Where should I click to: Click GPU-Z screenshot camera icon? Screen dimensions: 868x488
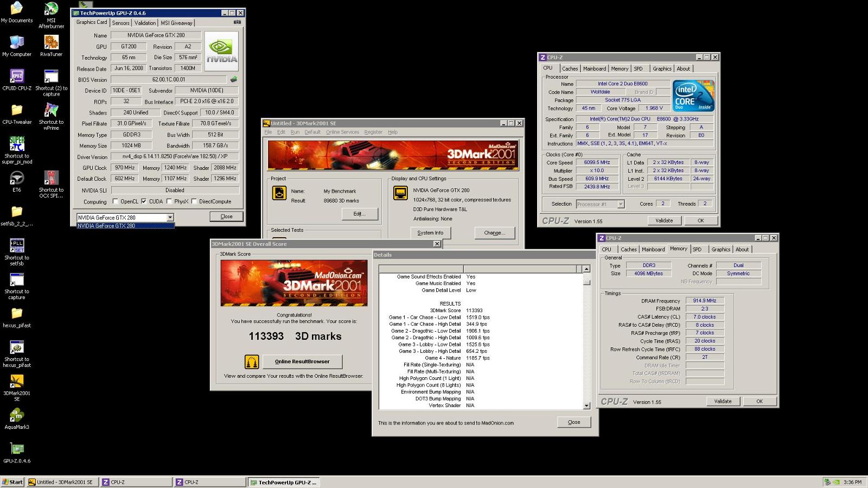pos(237,22)
